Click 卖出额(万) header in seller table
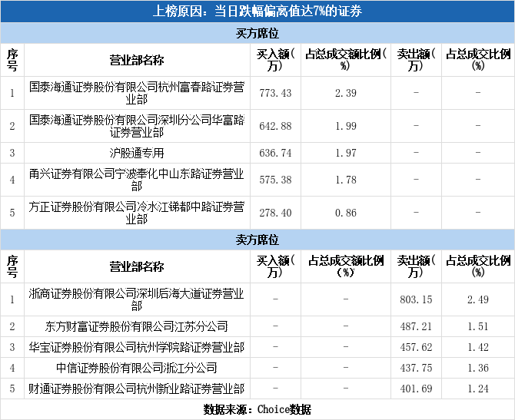Image resolution: width=515 pixels, height=420 pixels. [x=416, y=266]
